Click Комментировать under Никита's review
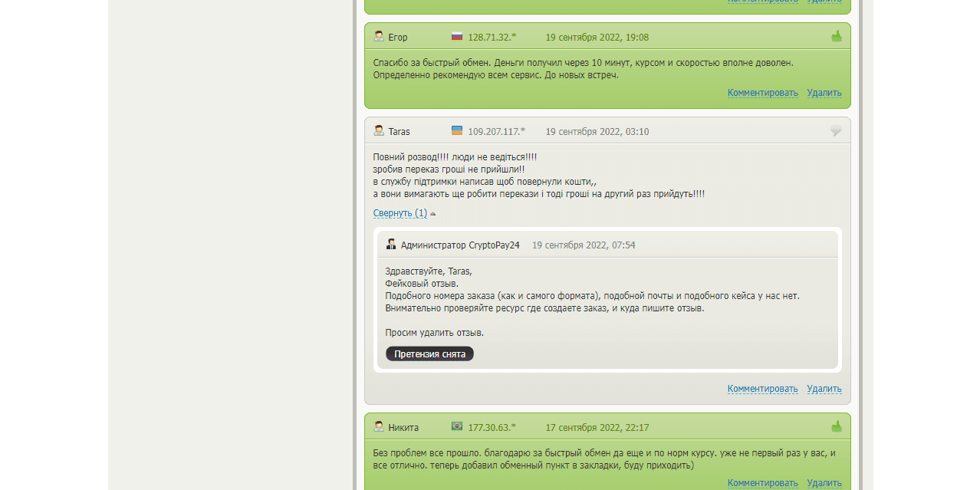 pos(762,483)
